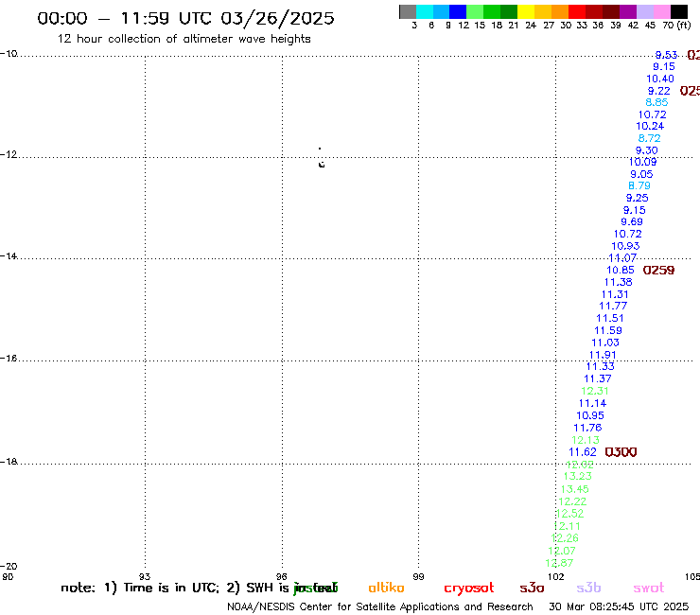
Task: Click the wave height value 11.77
Action: tap(613, 306)
